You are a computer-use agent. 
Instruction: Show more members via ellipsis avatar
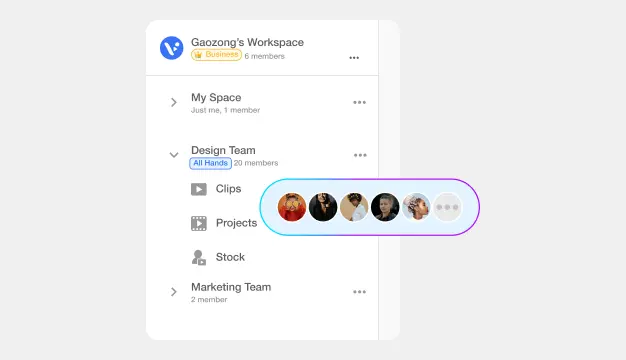click(448, 207)
